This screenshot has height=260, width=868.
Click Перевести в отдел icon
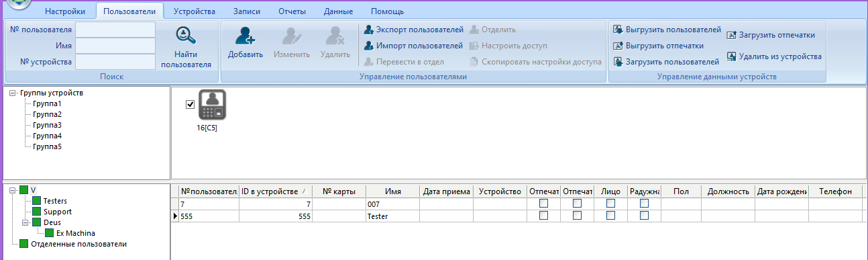click(x=368, y=62)
